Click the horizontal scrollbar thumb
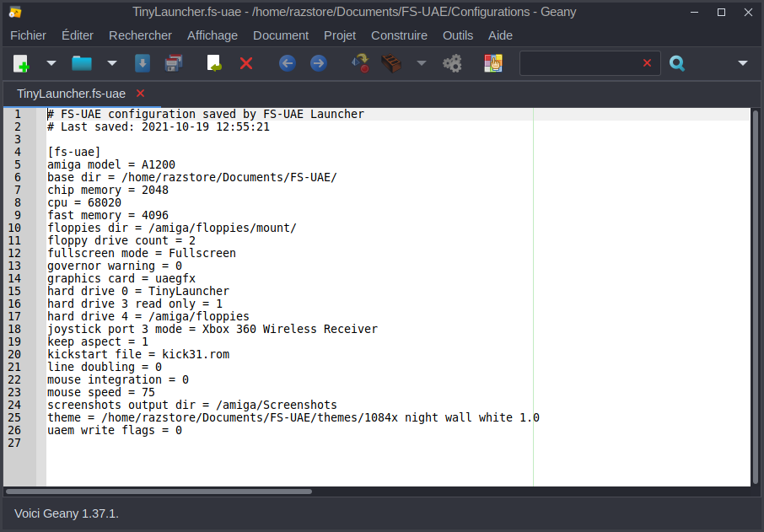Image resolution: width=764 pixels, height=532 pixels. click(x=159, y=492)
